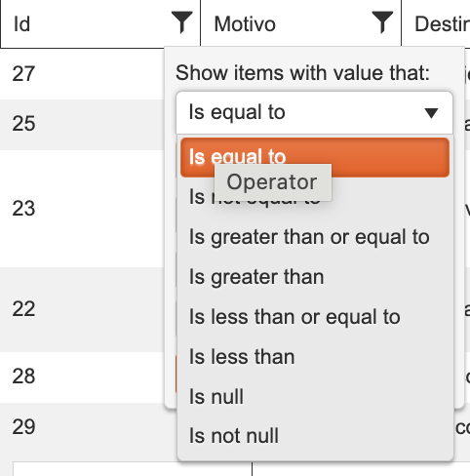The height and width of the screenshot is (476, 470).
Task: Select the row with Id 23
Action: [x=82, y=209]
